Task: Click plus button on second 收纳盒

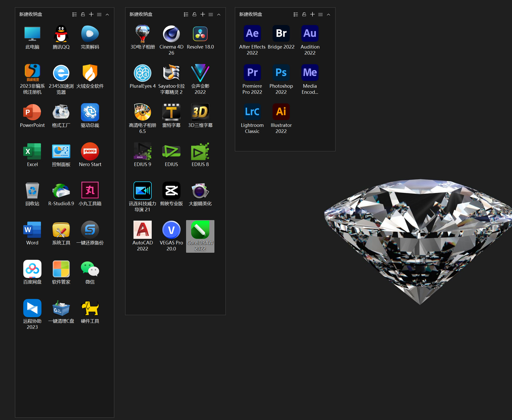Action: [203, 14]
